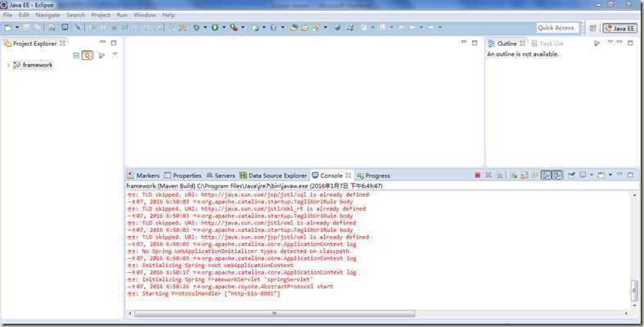Viewport: 644px width, 327px height.
Task: Click the Save All icon in toolbar
Action: [37, 28]
